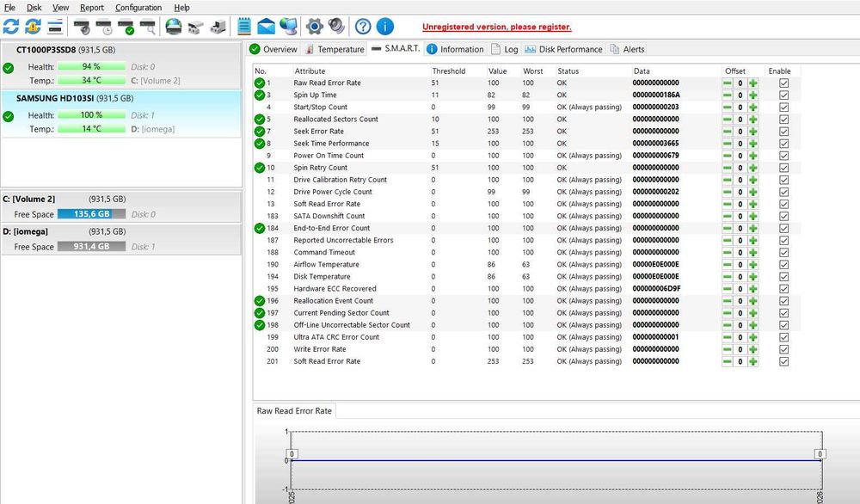This screenshot has width=860, height=504.
Task: Click green status check of SAMSUNG HD103SI disk
Action: [9, 116]
